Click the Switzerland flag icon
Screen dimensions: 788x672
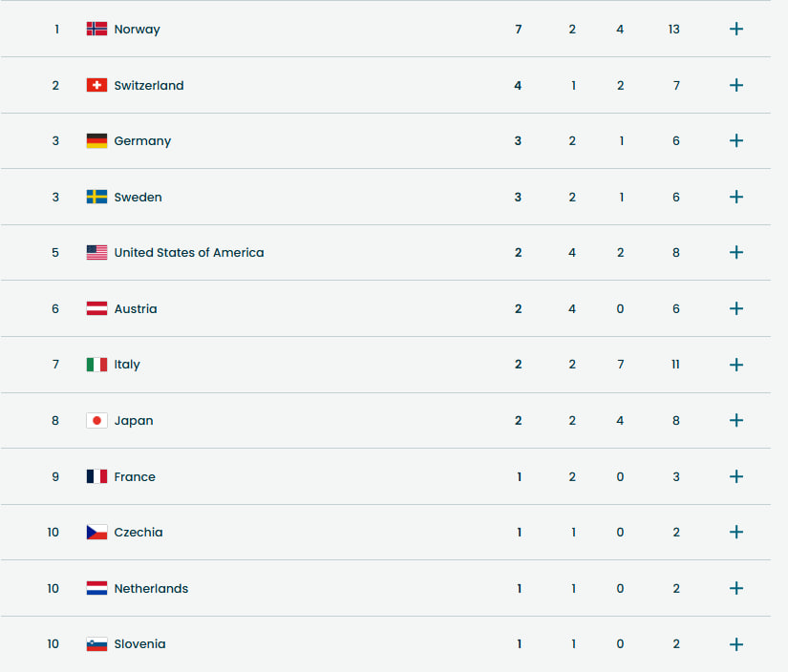click(96, 85)
